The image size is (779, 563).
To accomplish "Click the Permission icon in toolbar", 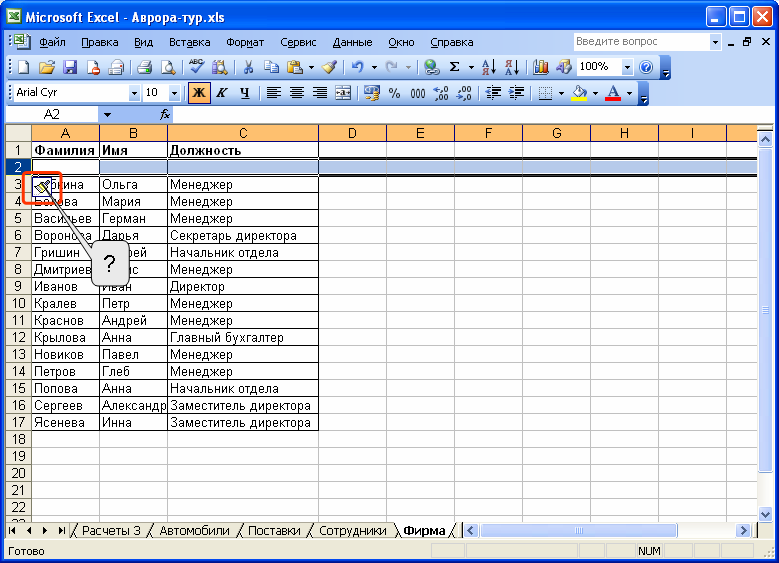I will (x=93, y=67).
